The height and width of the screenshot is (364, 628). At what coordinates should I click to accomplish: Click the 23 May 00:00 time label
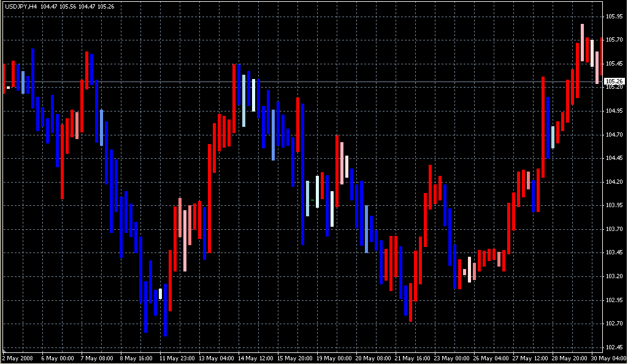point(452,358)
